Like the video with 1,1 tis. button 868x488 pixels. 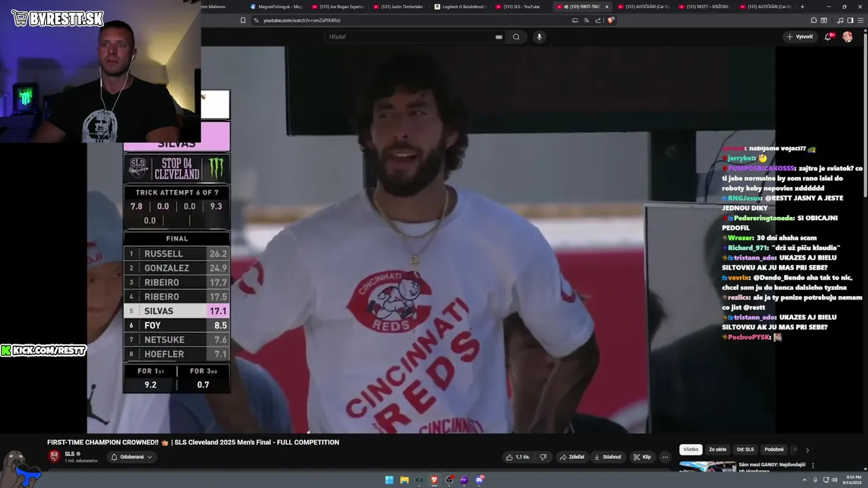tap(519, 457)
